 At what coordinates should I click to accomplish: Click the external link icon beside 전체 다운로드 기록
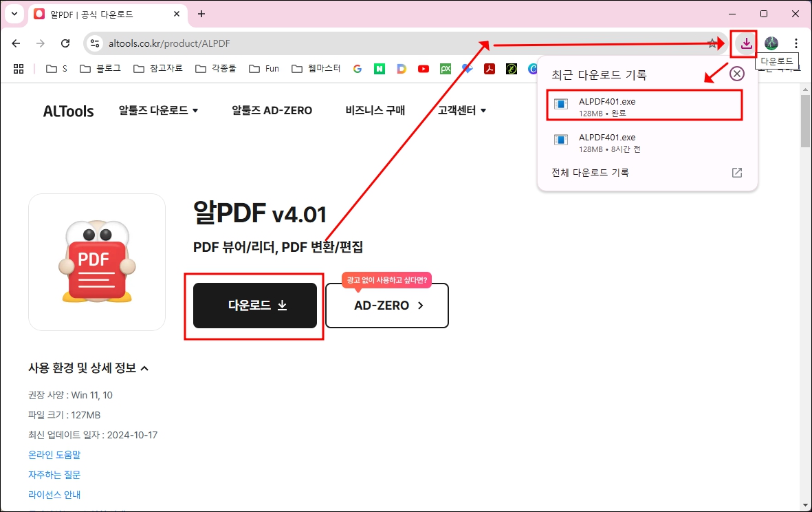(736, 173)
